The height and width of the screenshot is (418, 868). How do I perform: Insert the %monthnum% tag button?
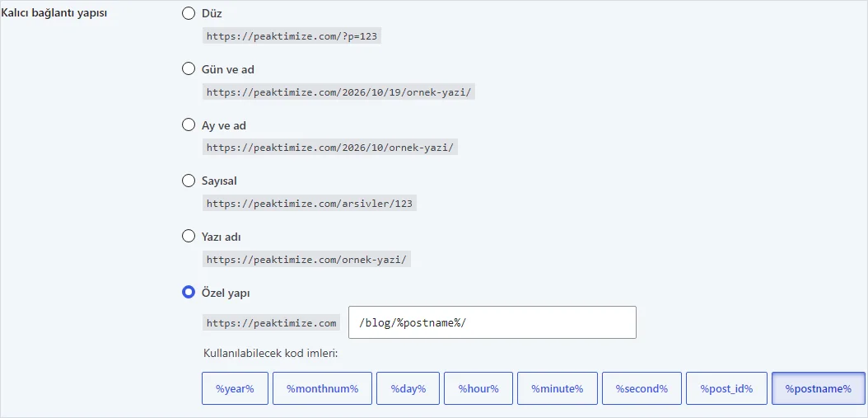(x=322, y=388)
